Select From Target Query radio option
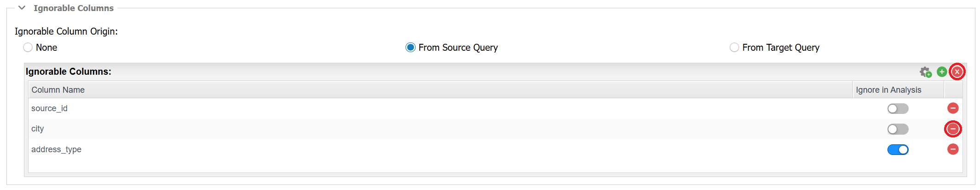The image size is (980, 190). tap(734, 47)
